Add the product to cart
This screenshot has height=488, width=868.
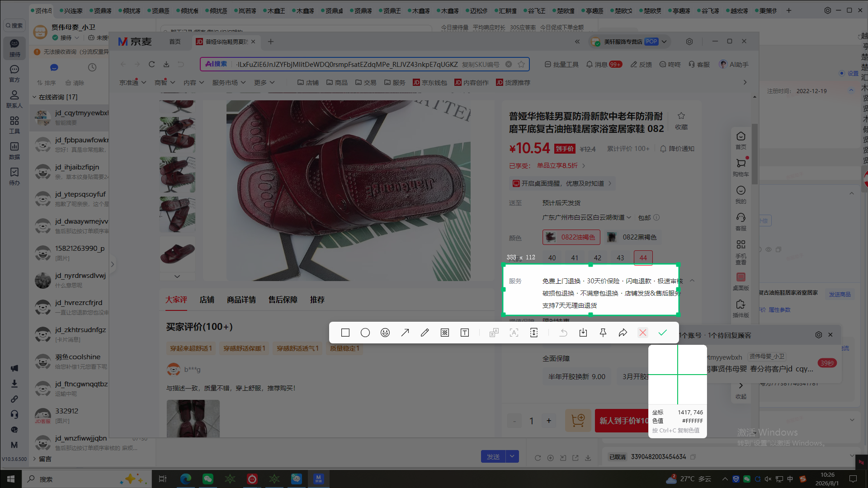coord(578,421)
